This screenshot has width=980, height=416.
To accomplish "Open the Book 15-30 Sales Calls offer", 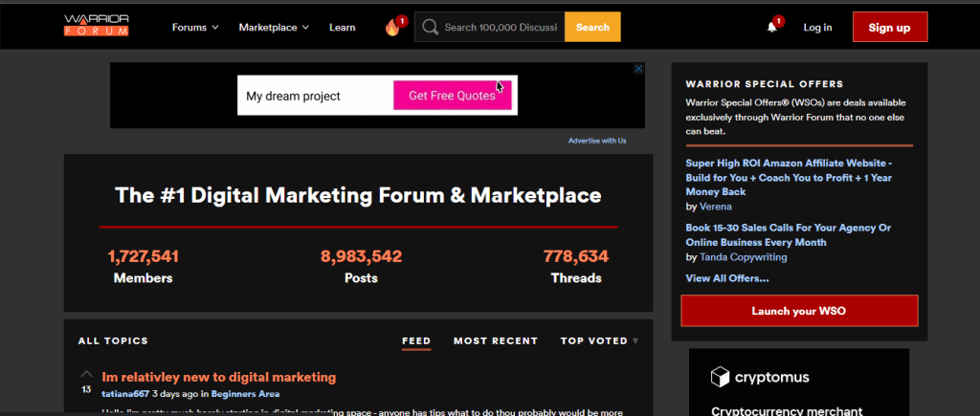I will point(789,235).
